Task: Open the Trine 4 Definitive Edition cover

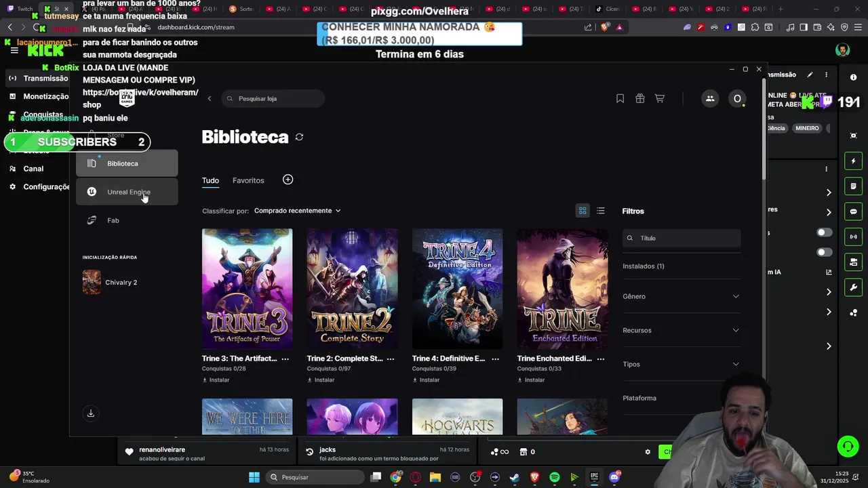Action: pyautogui.click(x=458, y=289)
